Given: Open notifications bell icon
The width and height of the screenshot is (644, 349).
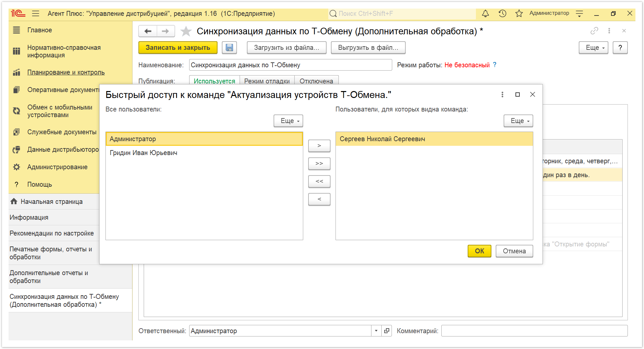Looking at the screenshot, I should point(485,14).
